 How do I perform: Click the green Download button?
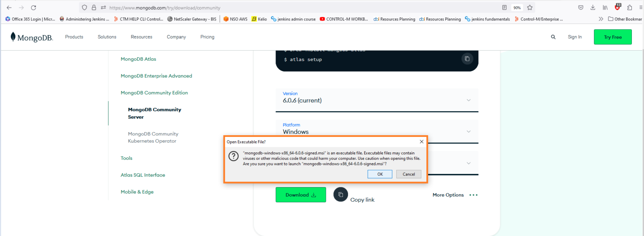301,195
